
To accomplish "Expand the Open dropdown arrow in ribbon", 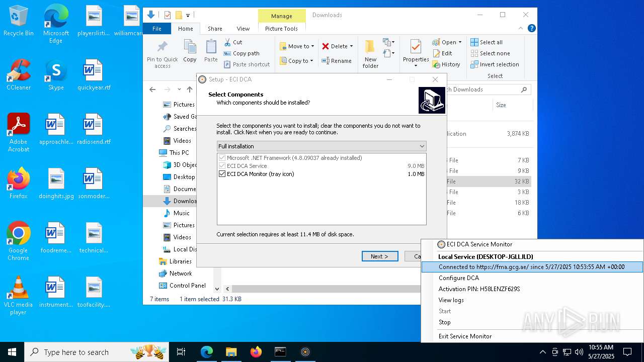I will (x=459, y=42).
